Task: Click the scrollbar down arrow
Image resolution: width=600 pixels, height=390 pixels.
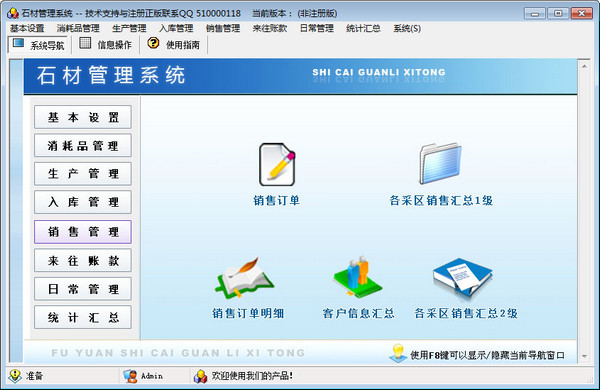Action: point(584,356)
